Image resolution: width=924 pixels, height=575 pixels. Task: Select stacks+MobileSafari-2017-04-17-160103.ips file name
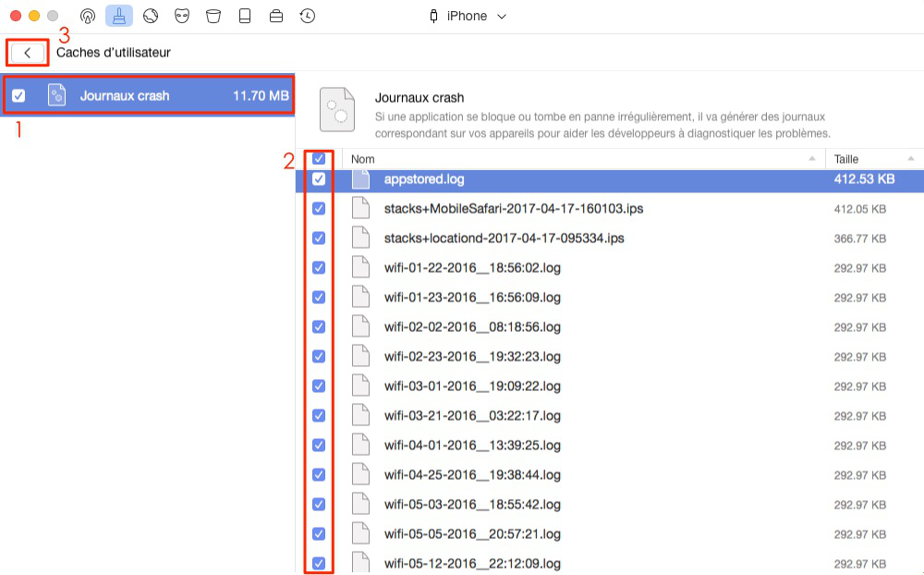[x=513, y=208]
